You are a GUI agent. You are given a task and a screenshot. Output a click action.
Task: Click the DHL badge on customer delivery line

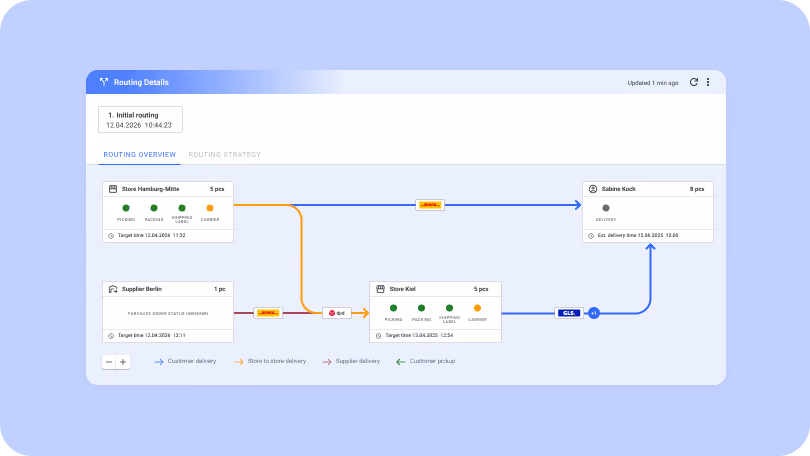pyautogui.click(x=430, y=205)
